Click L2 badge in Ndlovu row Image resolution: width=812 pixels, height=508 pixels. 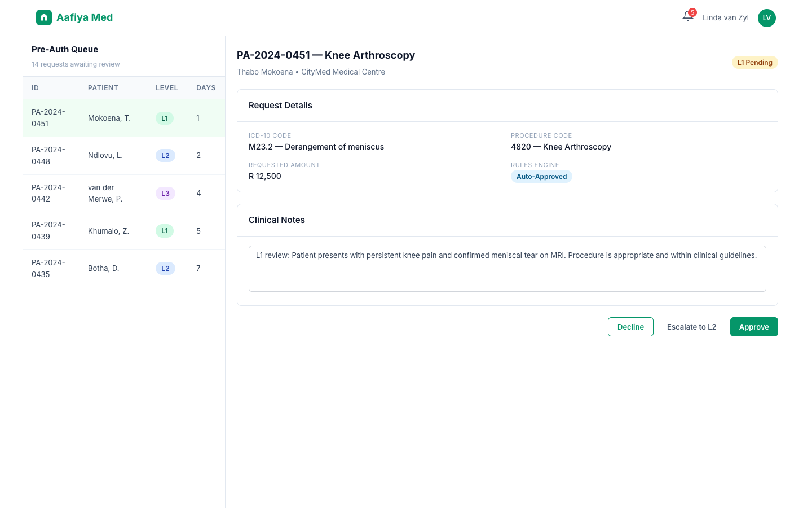point(165,156)
